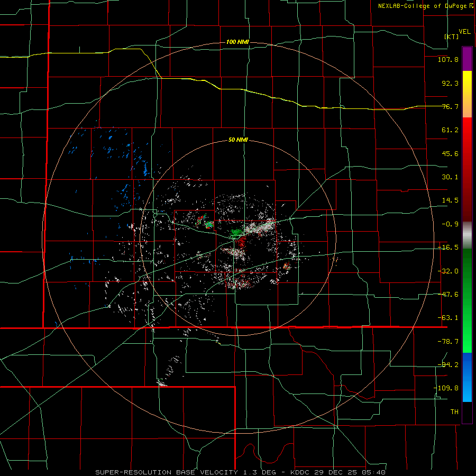The image size is (476, 476).
Task: Select the -78.7 scale value
Action: coord(448,342)
